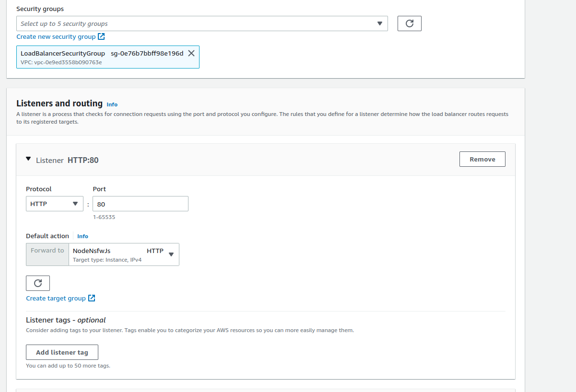Open the Protocol HTTP dropdown

pos(55,204)
